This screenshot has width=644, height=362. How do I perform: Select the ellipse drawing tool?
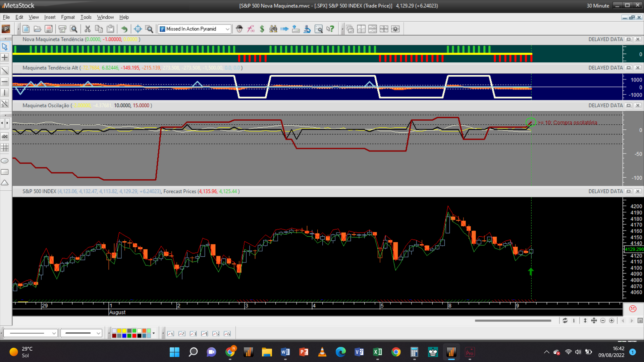tap(5, 161)
